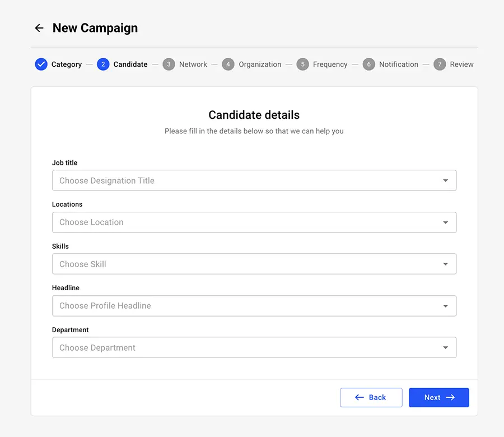Select the step 7 Review circle
504x437 pixels.
pos(440,64)
